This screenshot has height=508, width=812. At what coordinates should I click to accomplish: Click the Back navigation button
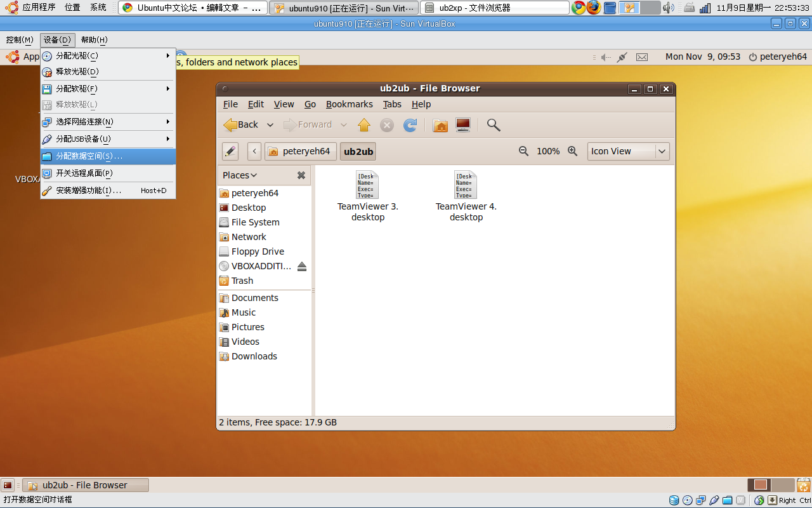[x=242, y=125]
